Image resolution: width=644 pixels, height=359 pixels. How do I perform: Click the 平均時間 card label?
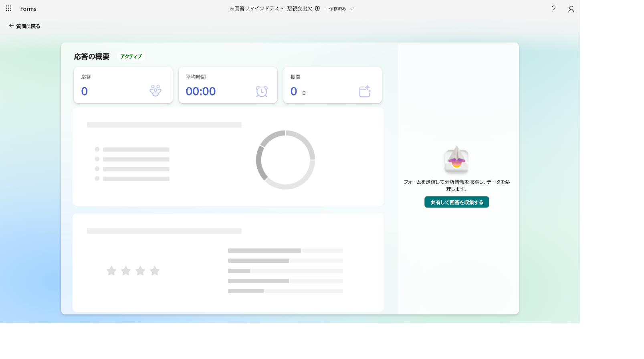196,77
